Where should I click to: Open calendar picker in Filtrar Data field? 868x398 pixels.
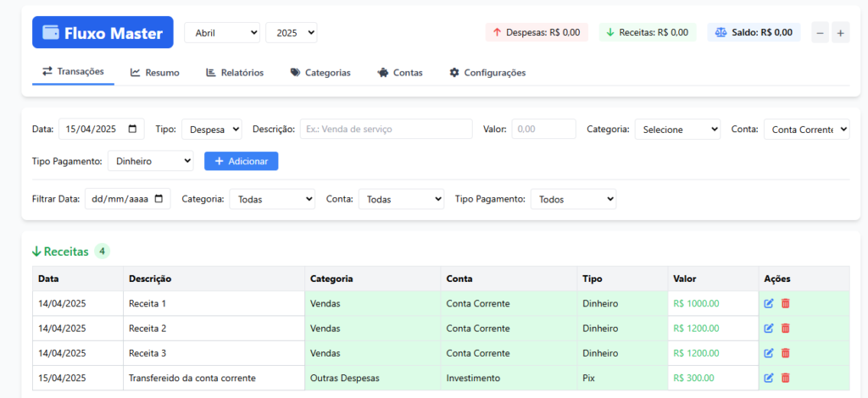tap(160, 199)
